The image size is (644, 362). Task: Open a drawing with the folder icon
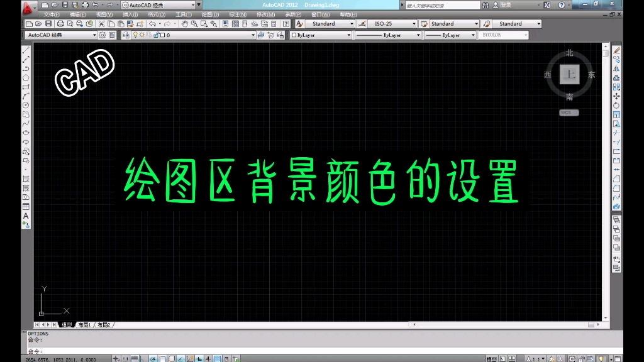38,24
